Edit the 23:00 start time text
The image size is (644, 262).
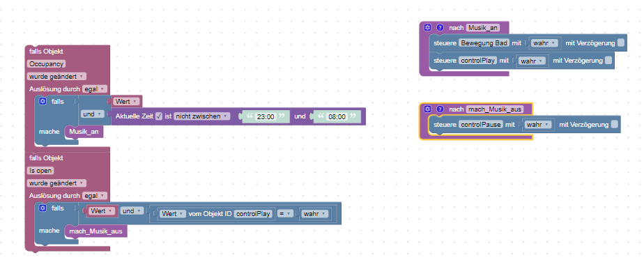[x=265, y=116]
